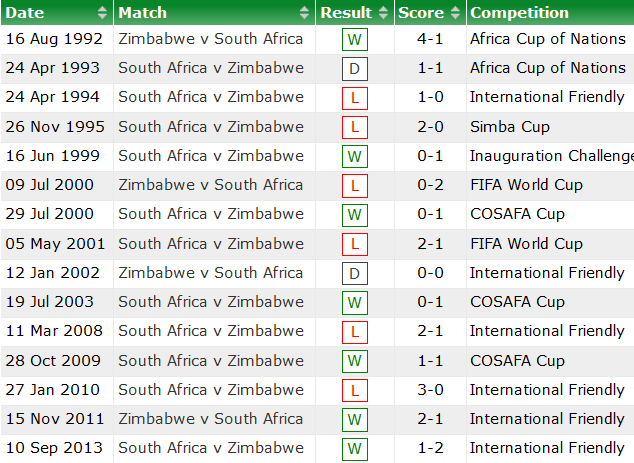634x463 pixels.
Task: Sort table by the Date column arrows
Action: (102, 13)
